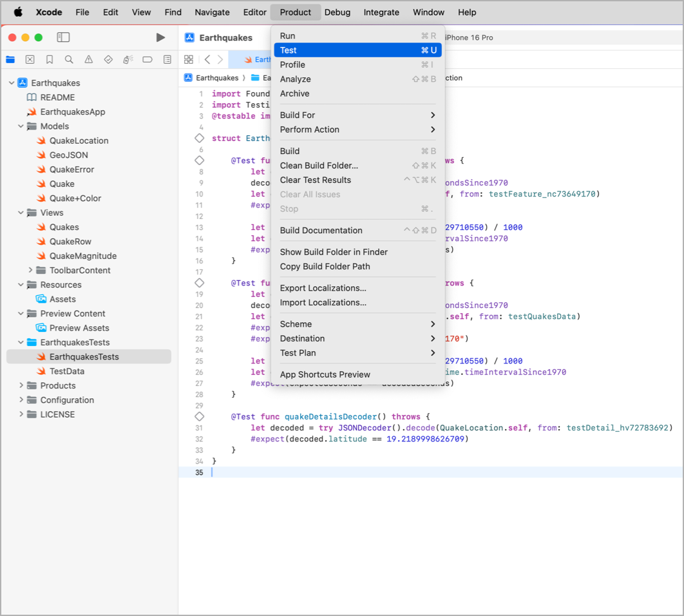Open the Perform Action submenu
Image resolution: width=684 pixels, height=616 pixels.
357,130
